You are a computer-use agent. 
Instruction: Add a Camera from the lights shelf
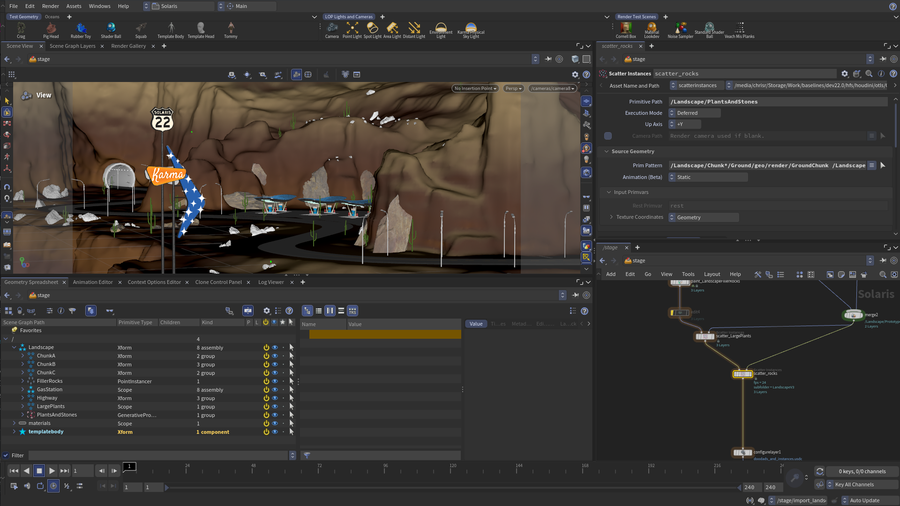pyautogui.click(x=332, y=30)
